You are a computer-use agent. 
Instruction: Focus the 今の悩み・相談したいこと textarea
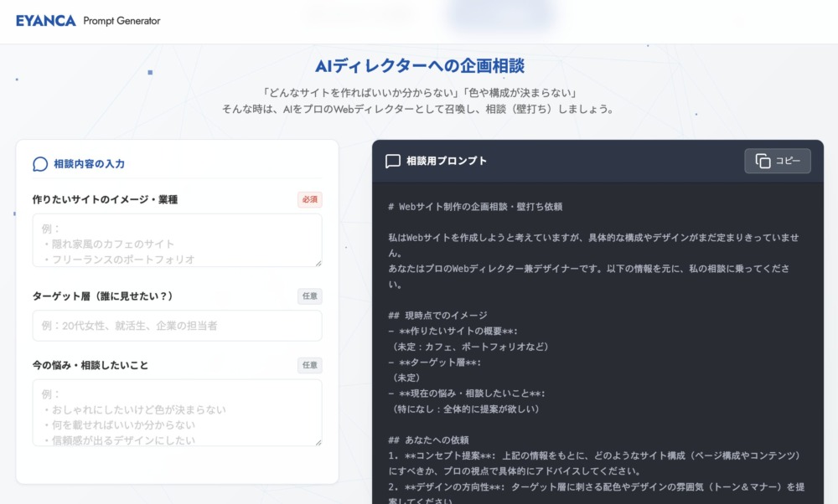click(x=177, y=414)
